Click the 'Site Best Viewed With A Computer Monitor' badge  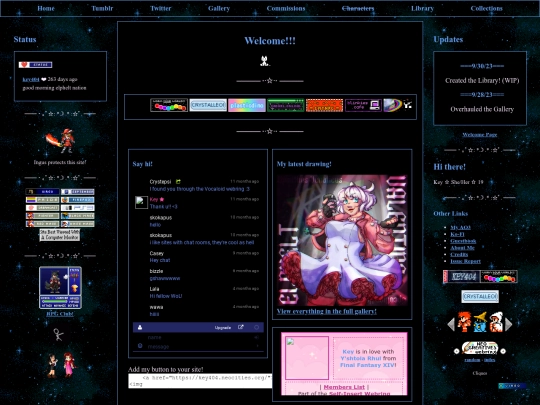60,235
